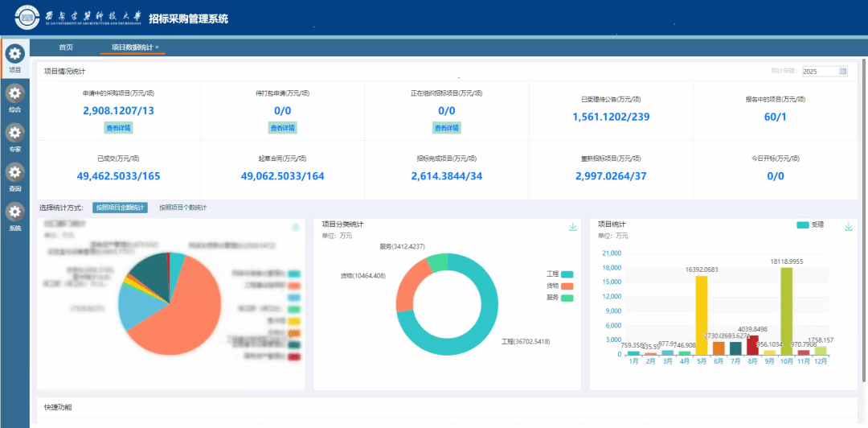Image resolution: width=868 pixels, height=428 pixels.
Task: Toggle 工程 legend item in donut chart
Action: 559,274
